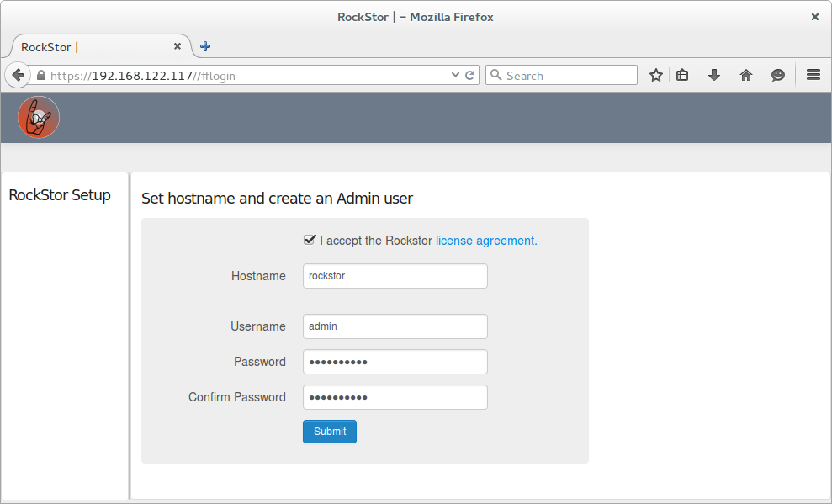The image size is (832, 504).
Task: Submit the setup form
Action: (330, 432)
